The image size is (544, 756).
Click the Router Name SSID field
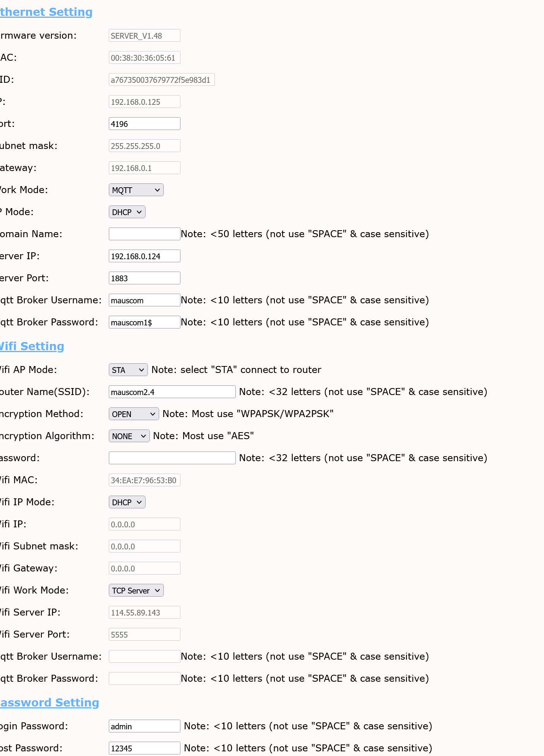click(172, 392)
